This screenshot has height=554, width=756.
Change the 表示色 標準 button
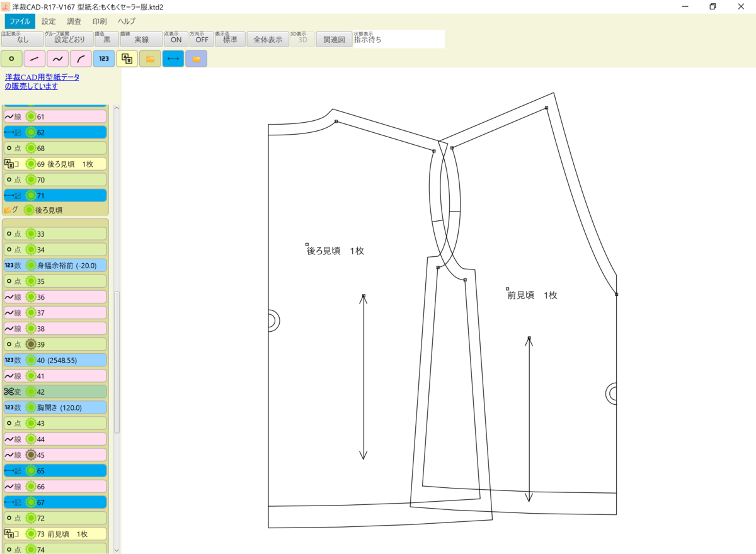230,39
